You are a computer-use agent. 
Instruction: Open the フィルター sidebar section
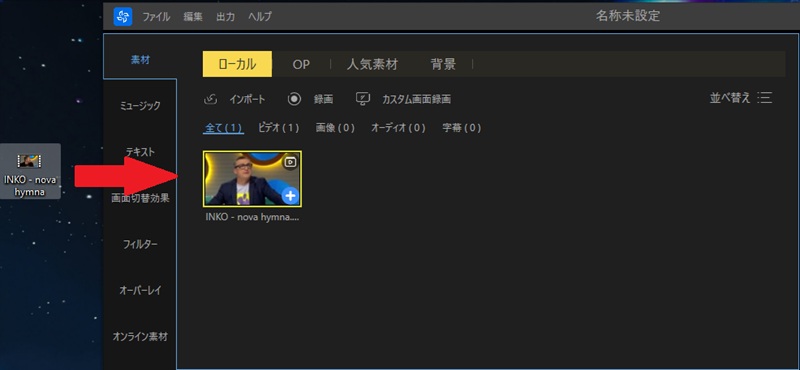point(140,244)
